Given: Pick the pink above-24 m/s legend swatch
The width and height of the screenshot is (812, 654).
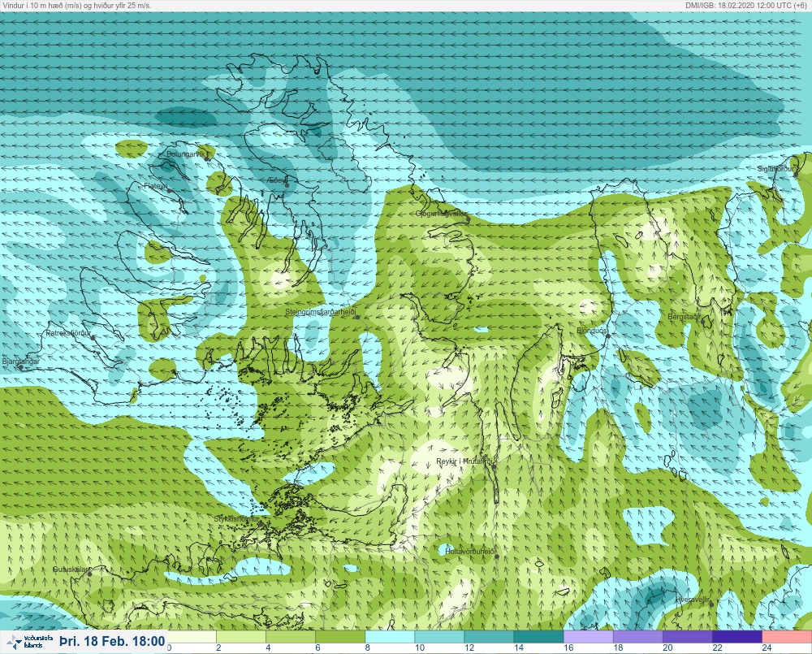Looking at the screenshot, I should coord(787,636).
